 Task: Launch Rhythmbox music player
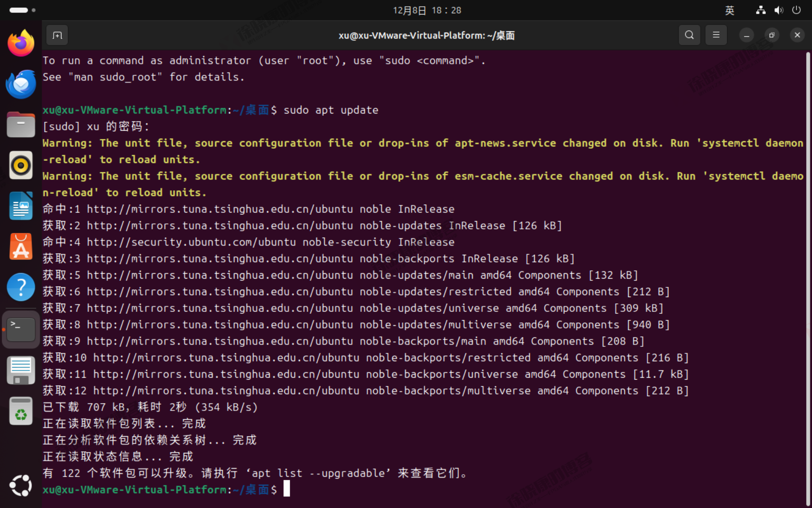click(21, 165)
